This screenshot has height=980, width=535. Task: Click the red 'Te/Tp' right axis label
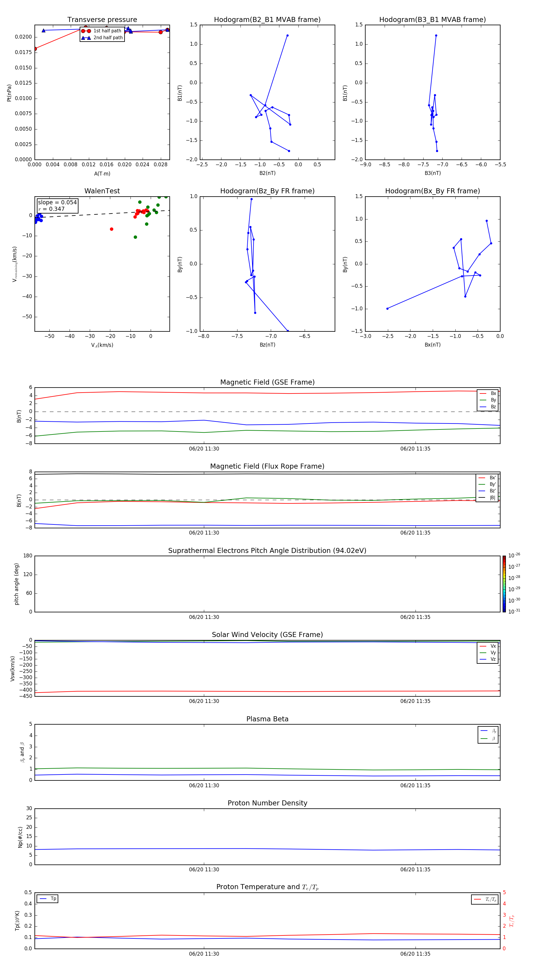512,921
